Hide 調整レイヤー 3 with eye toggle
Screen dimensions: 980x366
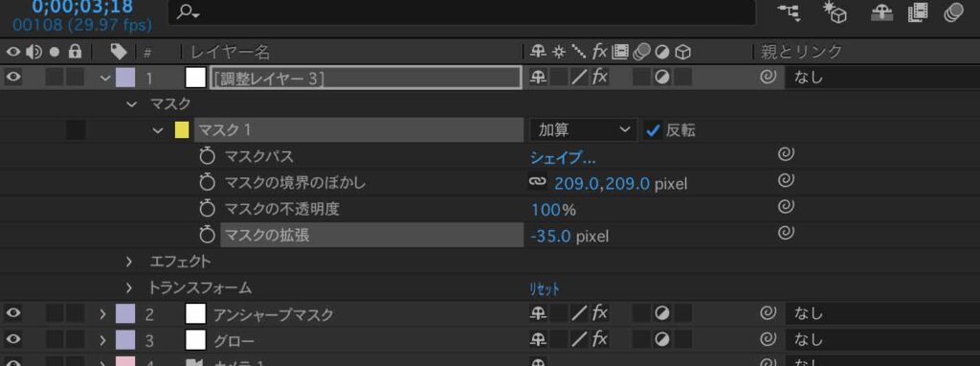(x=13, y=78)
